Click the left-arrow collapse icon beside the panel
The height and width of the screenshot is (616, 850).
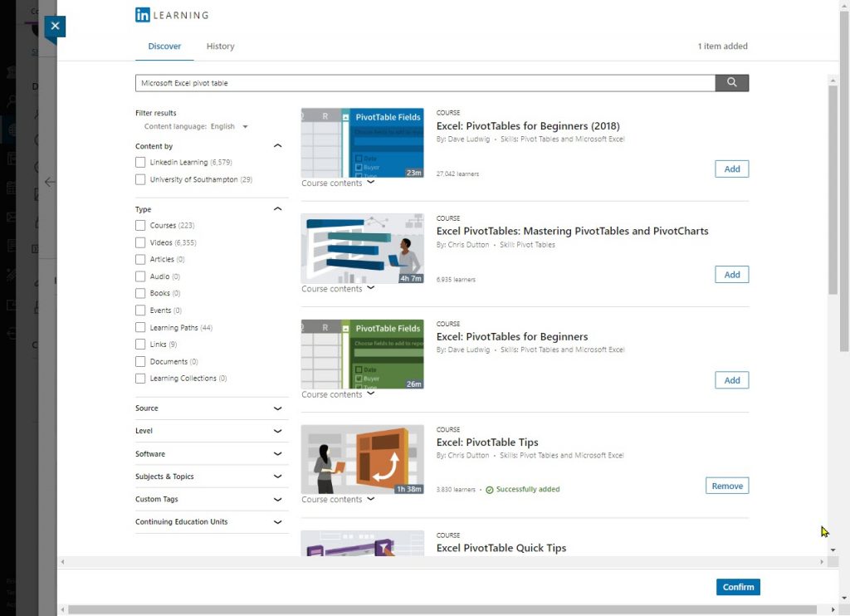50,183
